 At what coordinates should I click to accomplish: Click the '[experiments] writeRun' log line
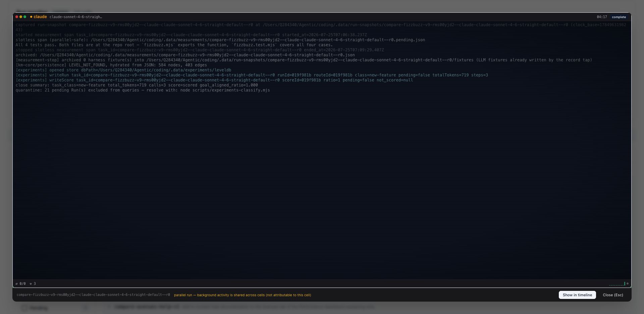252,75
